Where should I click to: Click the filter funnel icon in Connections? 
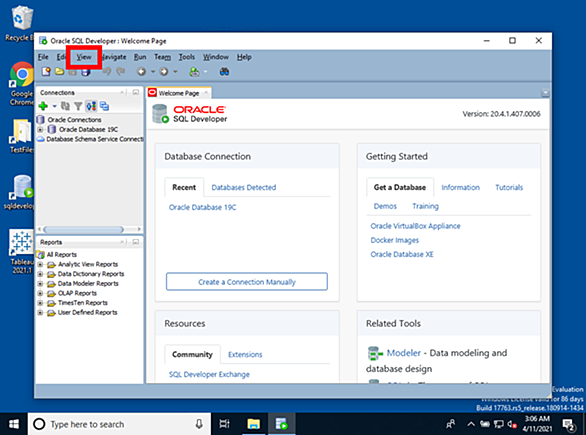(78, 107)
